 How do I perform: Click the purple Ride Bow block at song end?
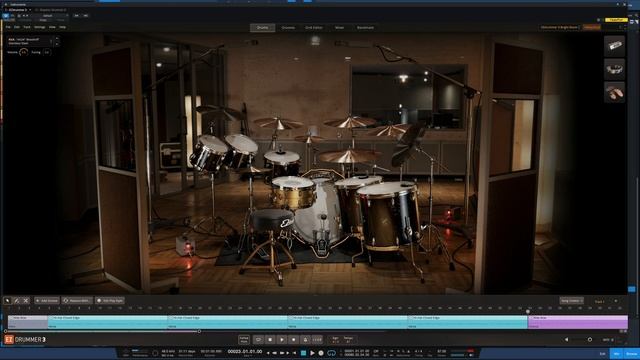pos(578,322)
